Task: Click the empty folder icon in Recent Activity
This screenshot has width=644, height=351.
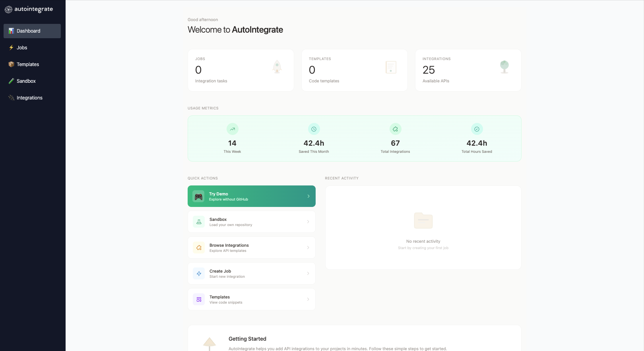Action: [423, 220]
